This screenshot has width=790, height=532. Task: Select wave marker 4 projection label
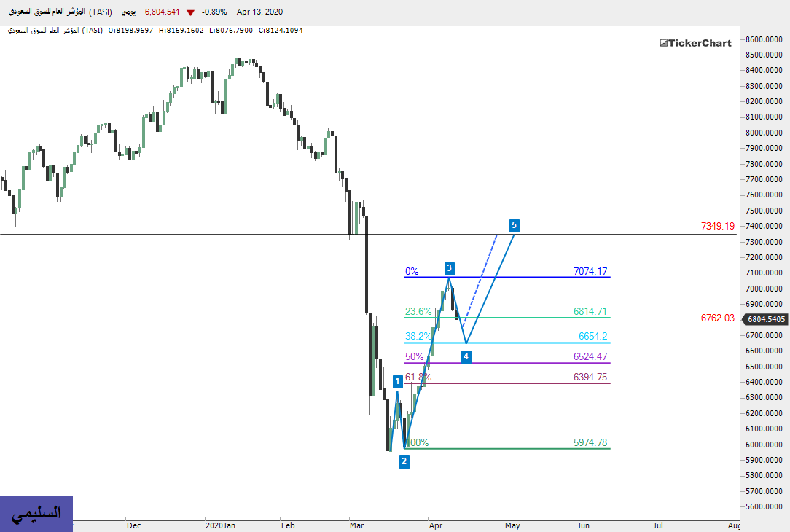pyautogui.click(x=466, y=356)
